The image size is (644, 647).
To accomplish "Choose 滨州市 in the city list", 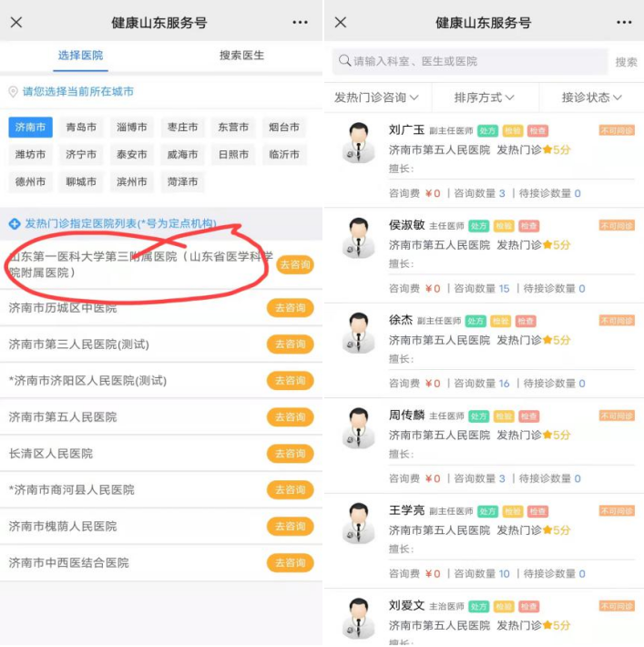I will coord(132,182).
